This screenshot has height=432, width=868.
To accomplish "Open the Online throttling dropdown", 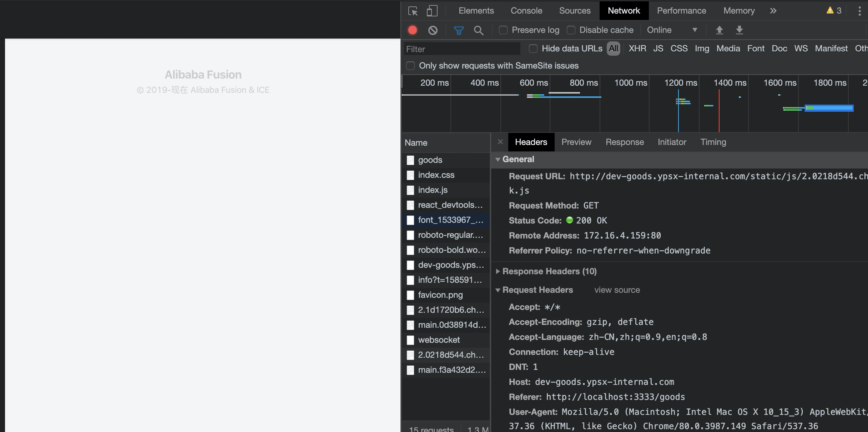I will coord(671,30).
